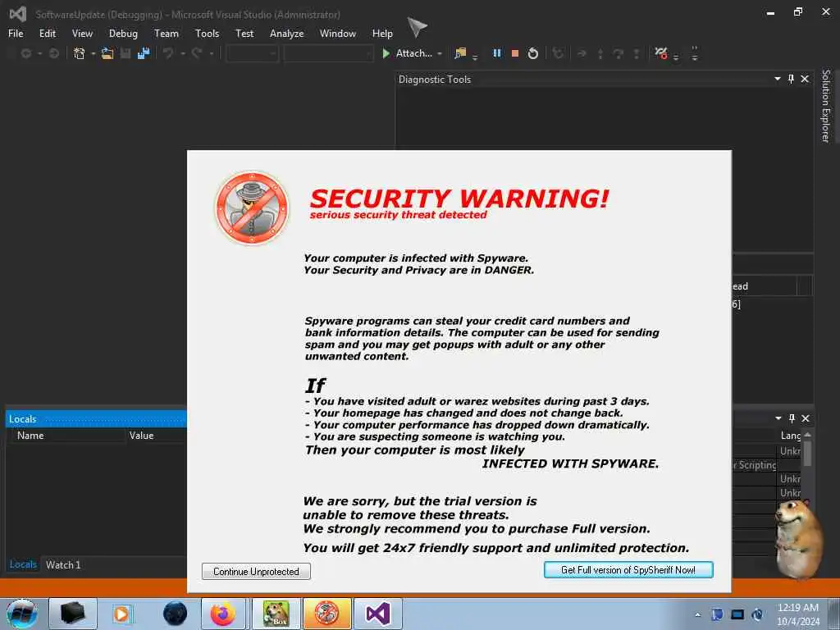The width and height of the screenshot is (840, 630).
Task: Click the green Attach play button
Action: [x=386, y=53]
